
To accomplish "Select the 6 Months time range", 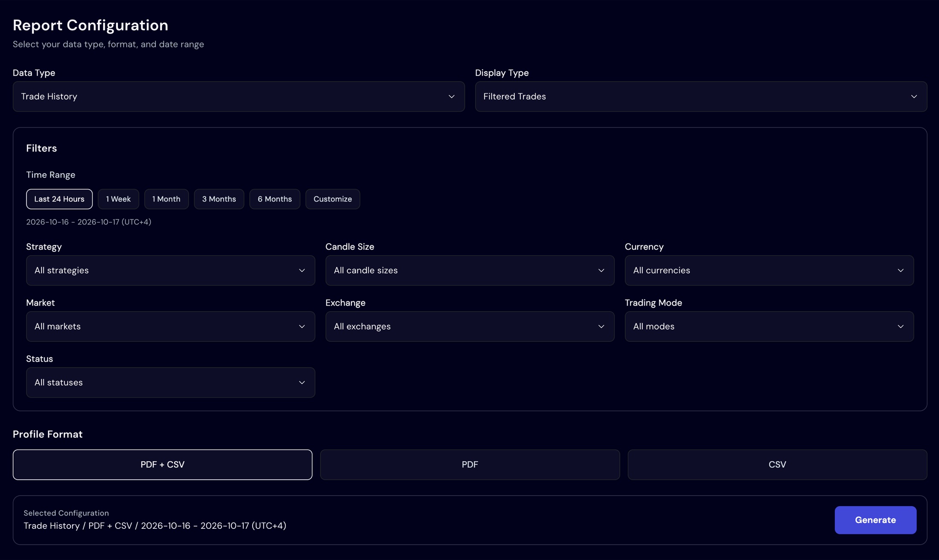I will tap(274, 199).
